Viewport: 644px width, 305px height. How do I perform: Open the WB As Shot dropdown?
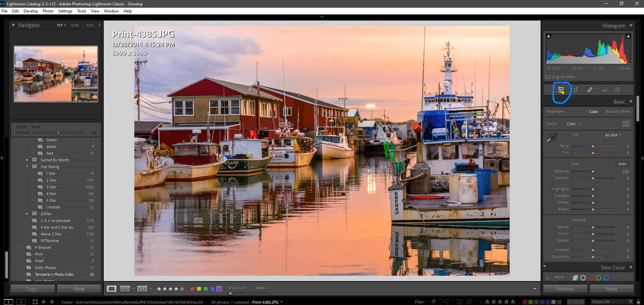[613, 135]
